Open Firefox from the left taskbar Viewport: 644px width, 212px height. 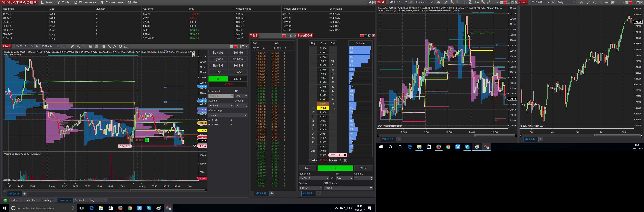[x=120, y=208]
